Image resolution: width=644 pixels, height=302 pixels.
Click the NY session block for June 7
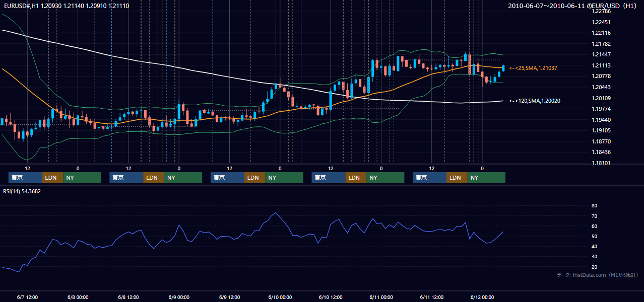[x=82, y=178]
